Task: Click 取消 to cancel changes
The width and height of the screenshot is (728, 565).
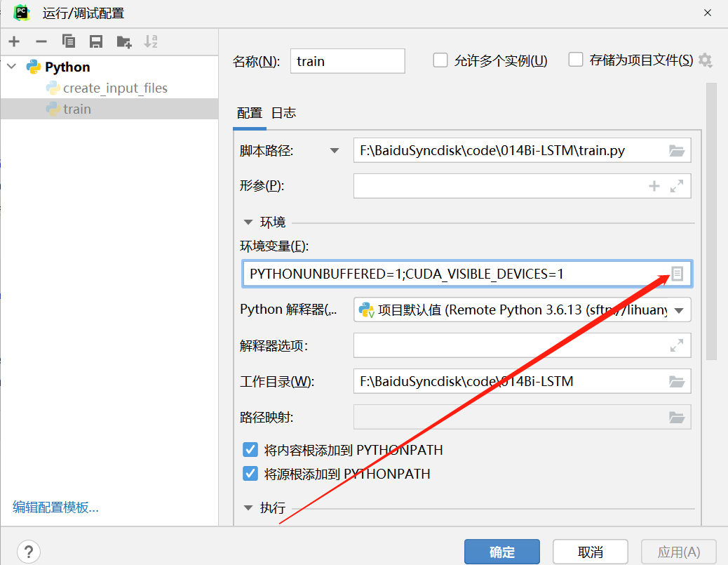Action: [x=590, y=552]
